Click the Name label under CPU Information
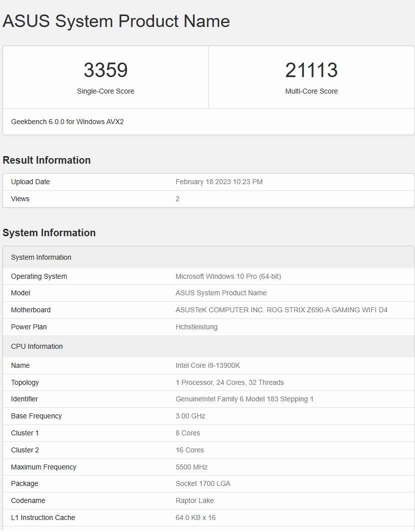This screenshot has width=415, height=532. pyautogui.click(x=20, y=365)
